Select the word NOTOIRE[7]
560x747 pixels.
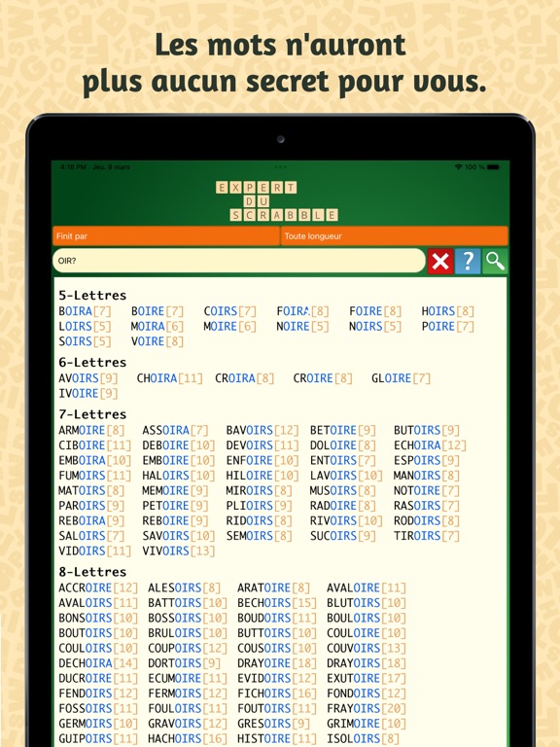tap(427, 490)
